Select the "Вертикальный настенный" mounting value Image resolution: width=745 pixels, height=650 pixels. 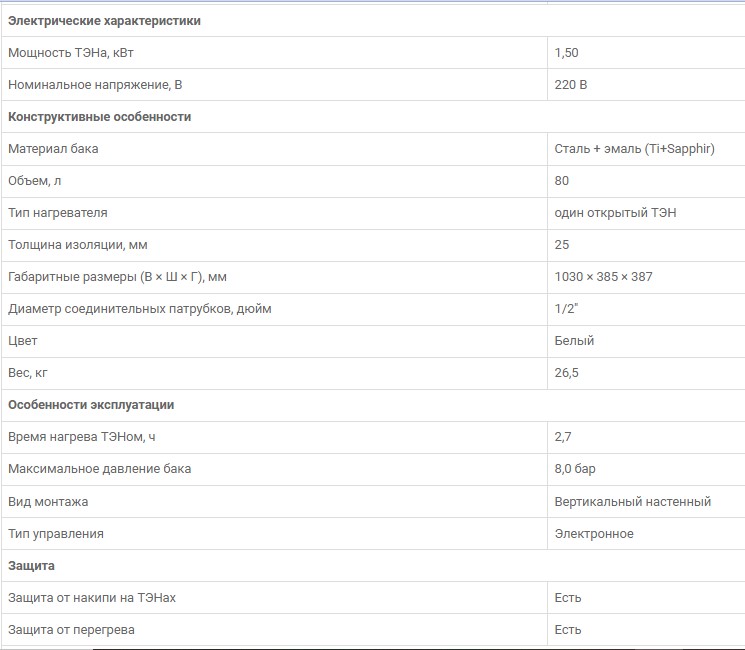pyautogui.click(x=632, y=501)
